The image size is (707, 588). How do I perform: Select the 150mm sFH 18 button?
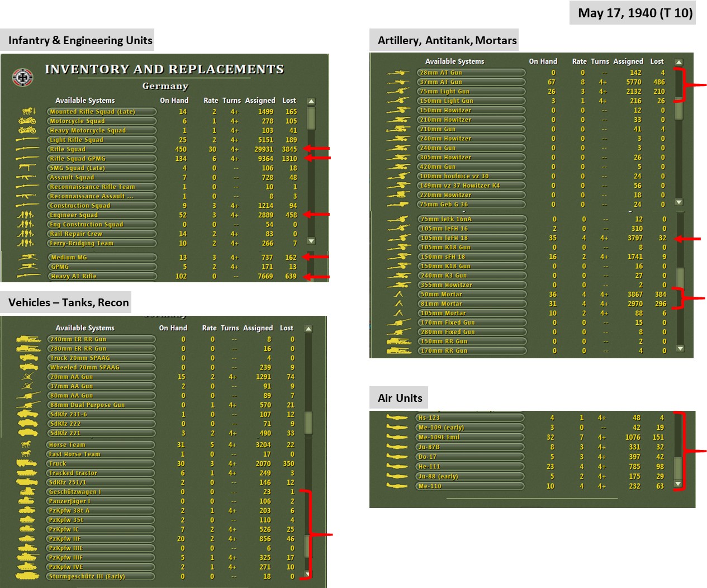[471, 257]
